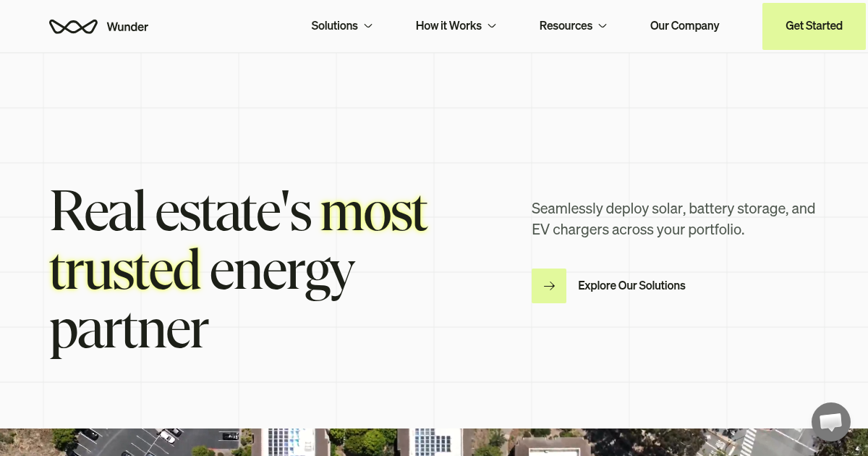
Task: Click the Resources nav entry
Action: (566, 25)
